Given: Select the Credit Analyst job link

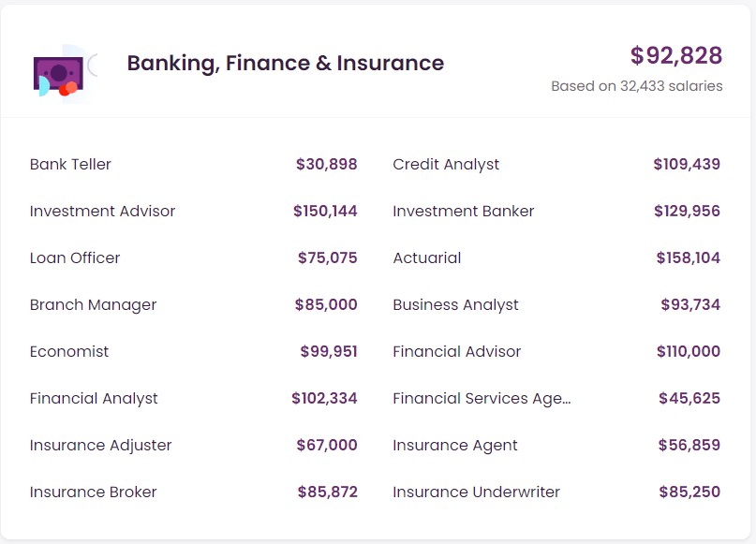Looking at the screenshot, I should pyautogui.click(x=446, y=165).
